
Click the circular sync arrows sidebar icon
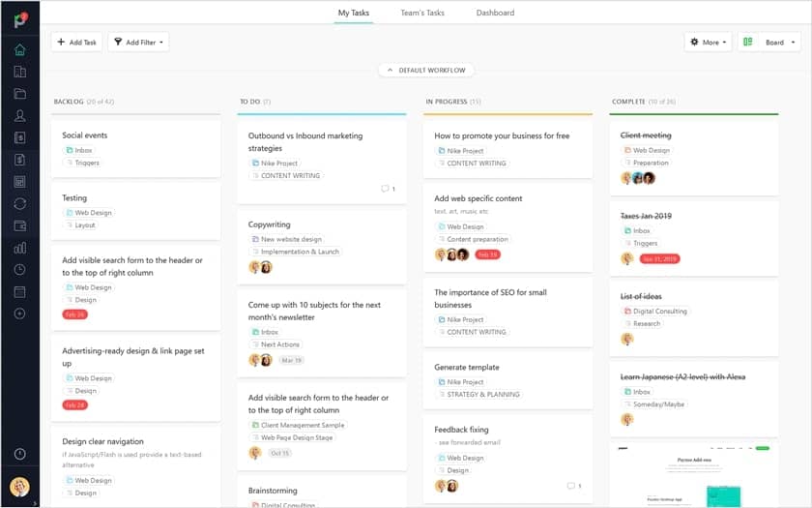pyautogui.click(x=19, y=203)
